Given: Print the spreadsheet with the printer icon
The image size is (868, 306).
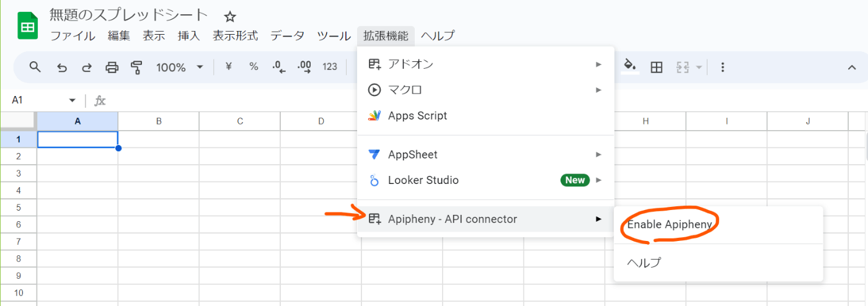Looking at the screenshot, I should point(112,67).
